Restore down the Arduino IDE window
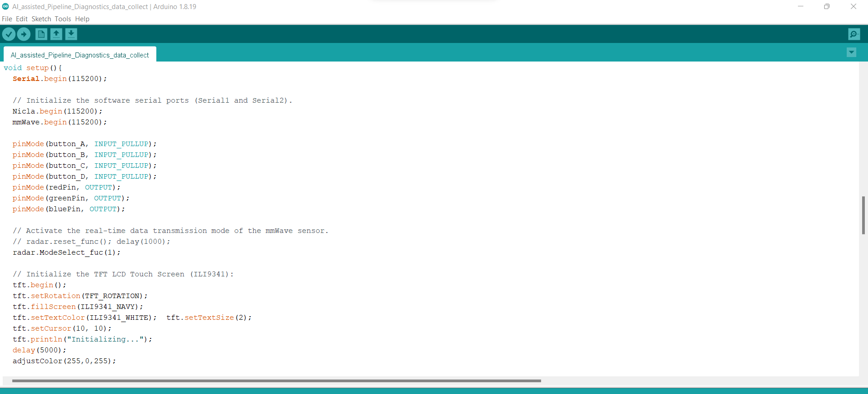 827,6
